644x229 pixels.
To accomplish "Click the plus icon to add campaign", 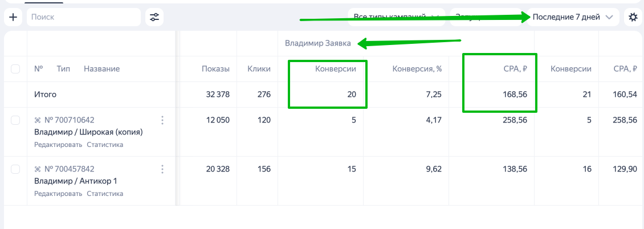I will [13, 17].
